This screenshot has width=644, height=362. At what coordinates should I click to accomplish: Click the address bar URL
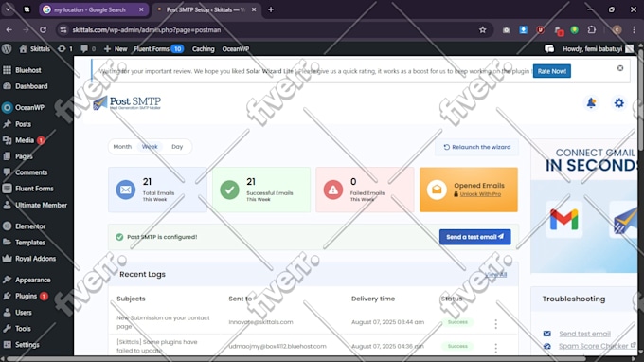[x=147, y=30]
